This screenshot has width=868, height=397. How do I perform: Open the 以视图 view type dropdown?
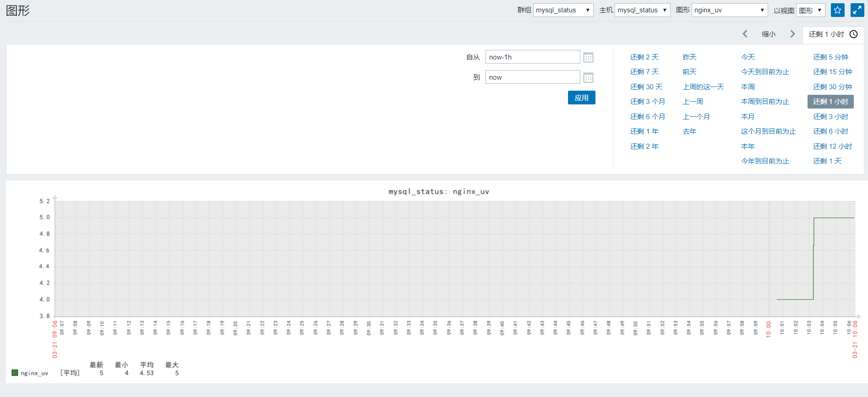click(x=810, y=10)
